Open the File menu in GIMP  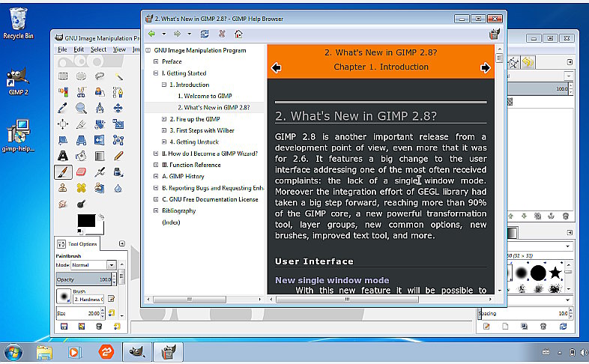tap(62, 49)
